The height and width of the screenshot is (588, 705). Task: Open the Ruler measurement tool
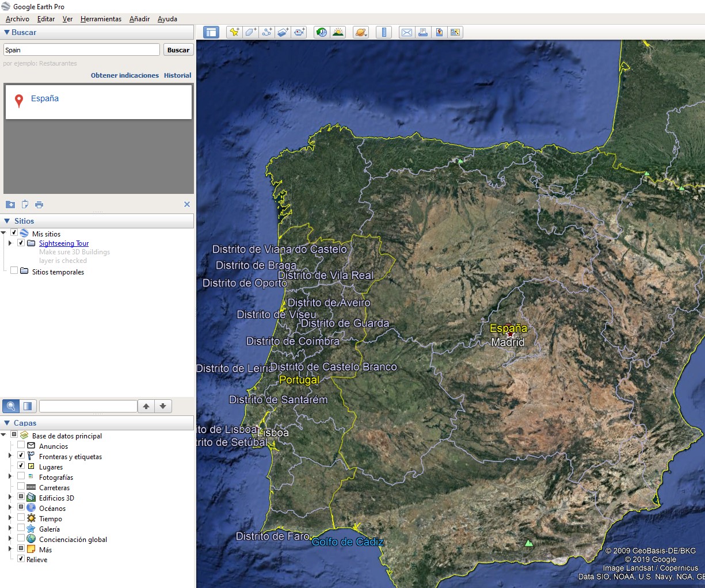384,32
